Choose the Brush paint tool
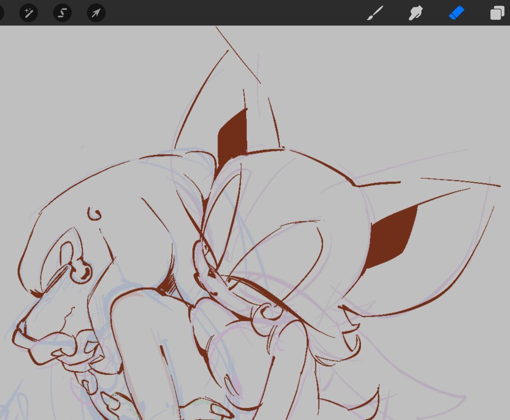Viewport: 510px width, 420px height. point(375,13)
